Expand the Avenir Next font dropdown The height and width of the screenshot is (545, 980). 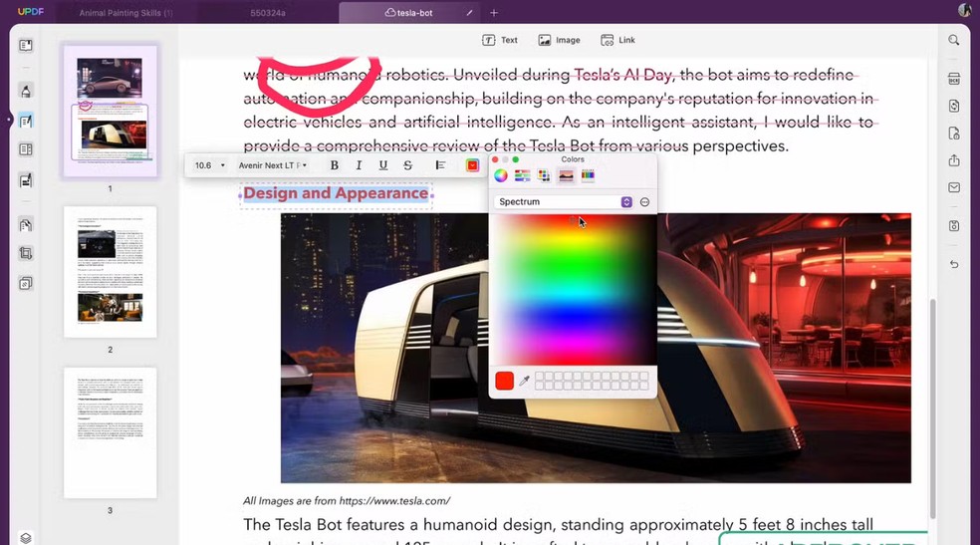point(273,165)
